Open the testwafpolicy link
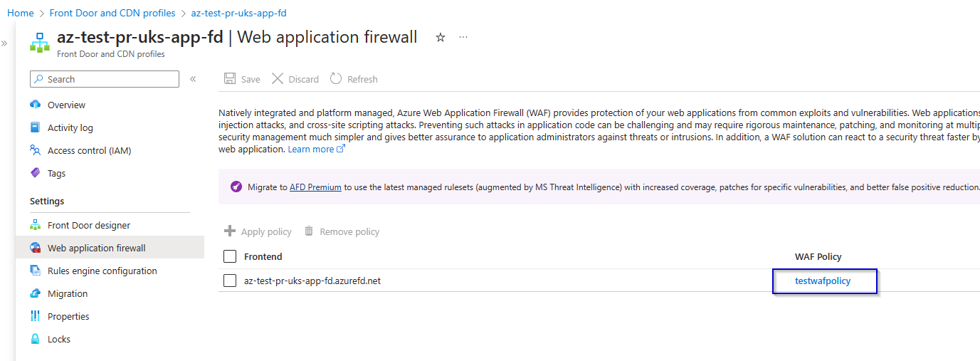 [823, 281]
